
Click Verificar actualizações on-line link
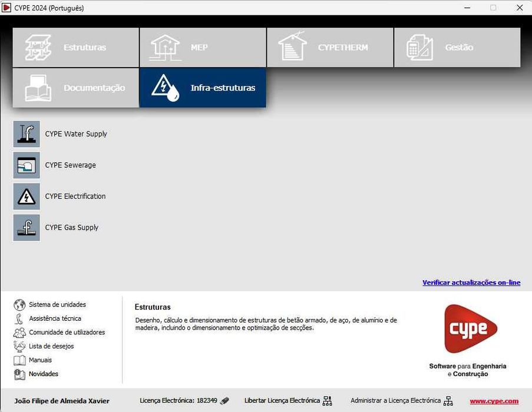click(x=471, y=283)
